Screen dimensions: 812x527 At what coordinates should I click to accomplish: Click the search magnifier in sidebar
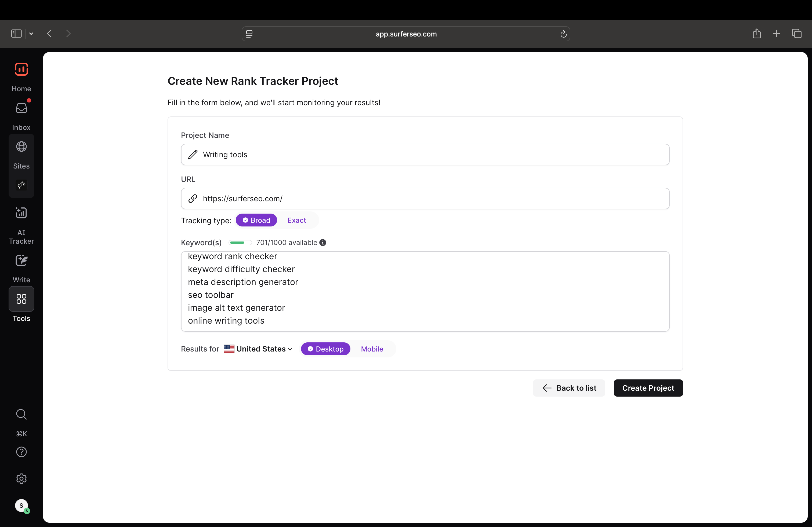coord(21,414)
